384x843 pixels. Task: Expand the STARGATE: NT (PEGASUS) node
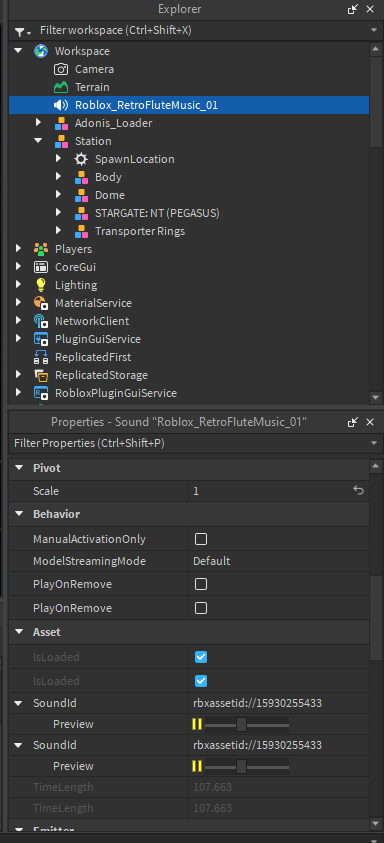[x=58, y=213]
